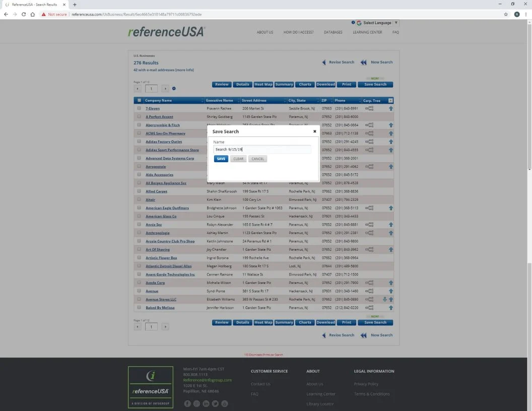This screenshot has width=532, height=411.
Task: Click the top Download toolbar button
Action: (x=326, y=85)
